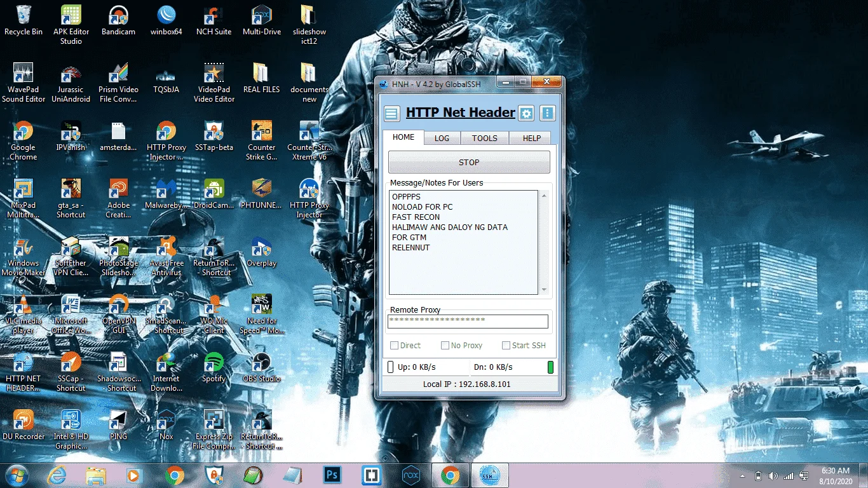Select the VLC media player icon
The height and width of the screenshot is (488, 868).
pyautogui.click(x=24, y=314)
